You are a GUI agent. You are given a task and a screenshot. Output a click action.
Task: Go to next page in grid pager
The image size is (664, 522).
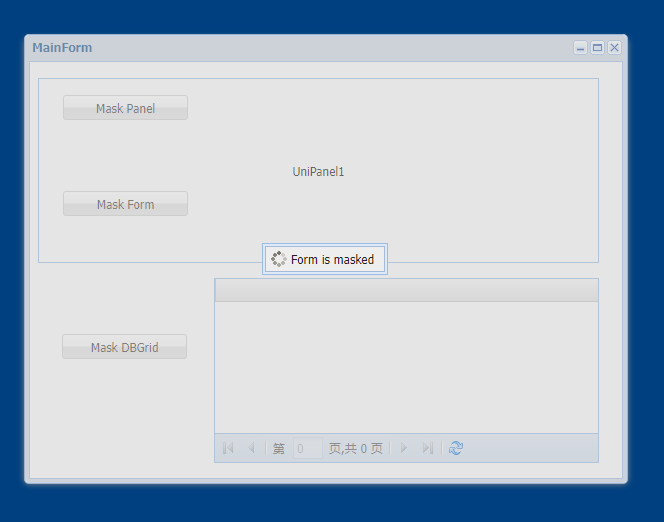[x=404, y=448]
